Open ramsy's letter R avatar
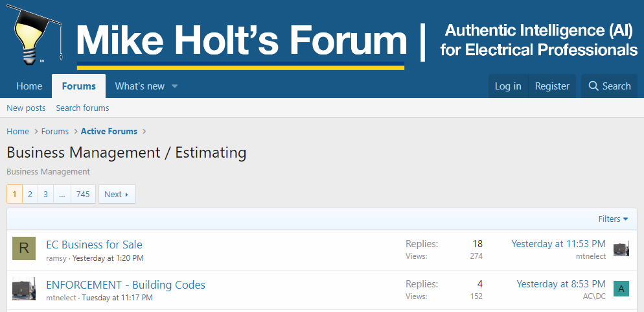 click(24, 248)
